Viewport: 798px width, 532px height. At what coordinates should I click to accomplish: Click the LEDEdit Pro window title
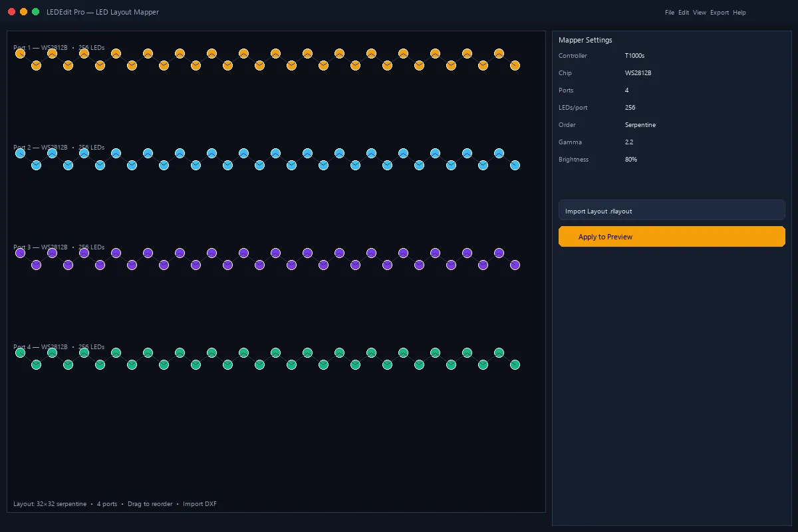pyautogui.click(x=102, y=12)
